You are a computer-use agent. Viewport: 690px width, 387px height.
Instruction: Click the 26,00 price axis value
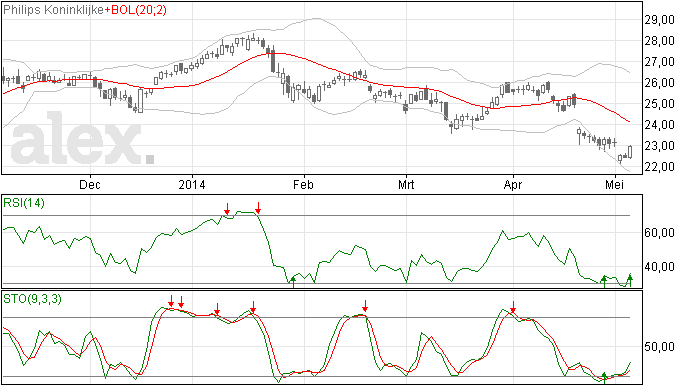[659, 83]
